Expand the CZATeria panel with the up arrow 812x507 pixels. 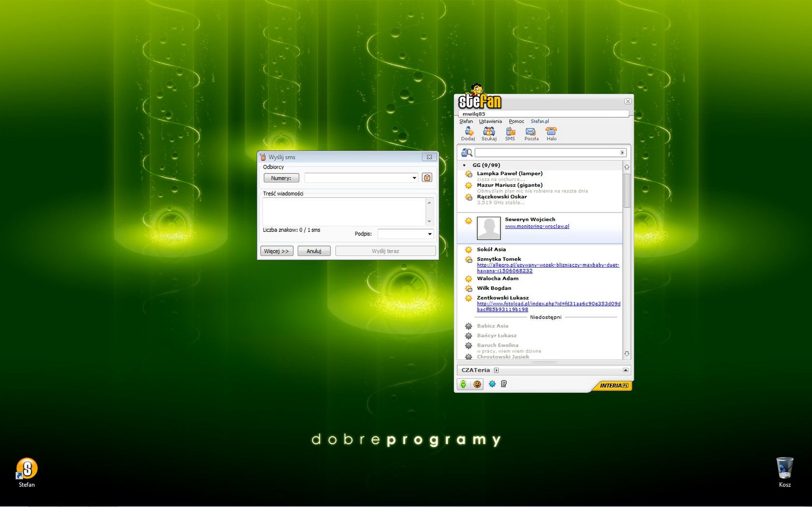[625, 371]
